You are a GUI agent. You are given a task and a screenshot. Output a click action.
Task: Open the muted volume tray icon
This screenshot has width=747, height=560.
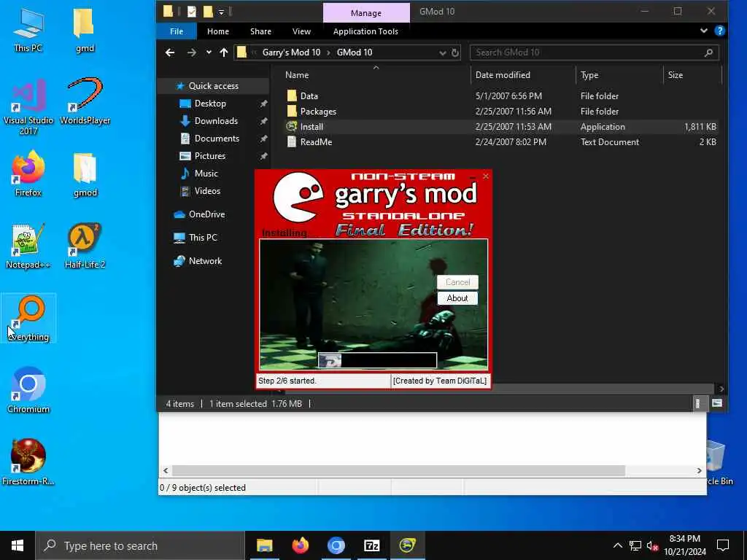click(x=652, y=545)
